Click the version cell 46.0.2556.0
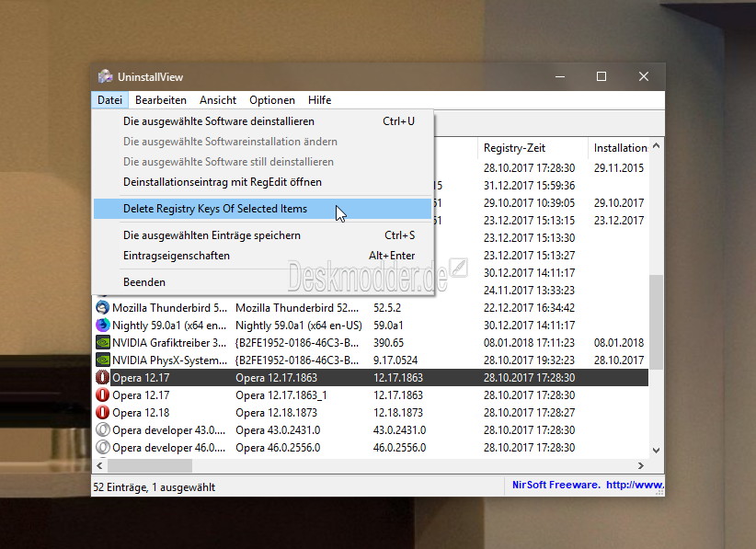Viewport: 756px width, 549px height. [x=399, y=447]
